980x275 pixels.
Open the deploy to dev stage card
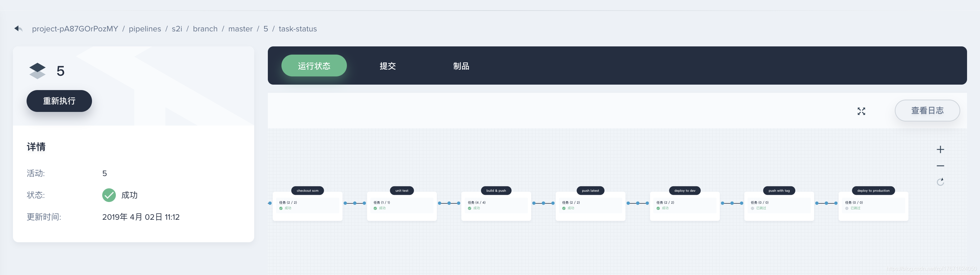click(685, 206)
